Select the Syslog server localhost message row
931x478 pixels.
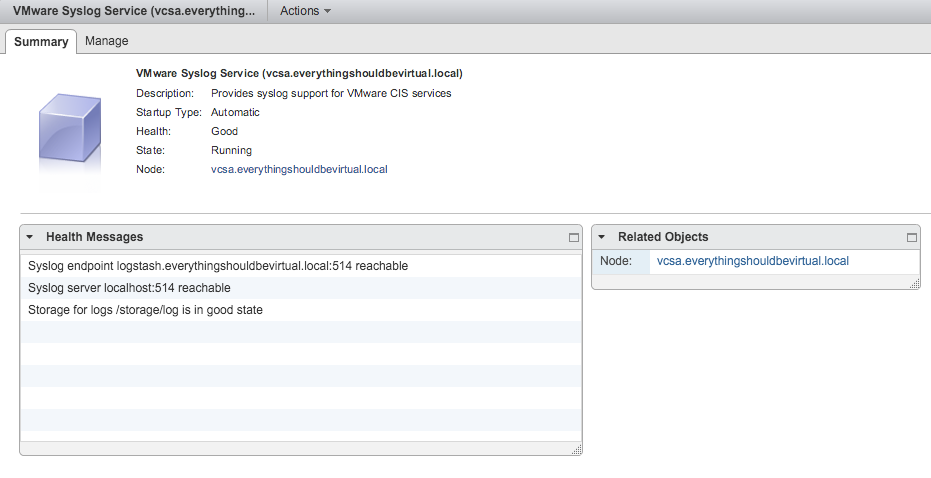point(129,288)
